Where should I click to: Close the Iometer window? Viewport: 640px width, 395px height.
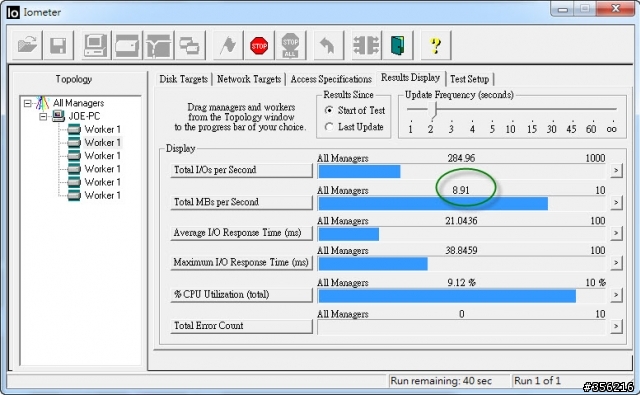coord(616,9)
